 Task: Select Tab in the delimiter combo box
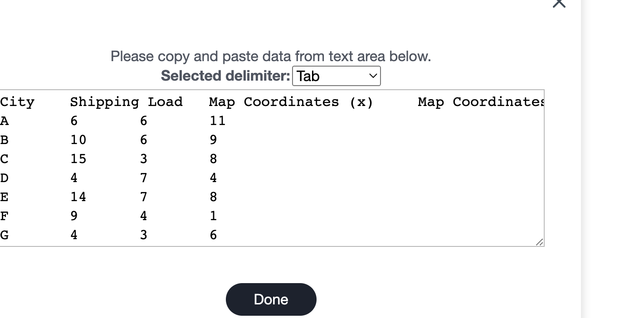tap(336, 76)
